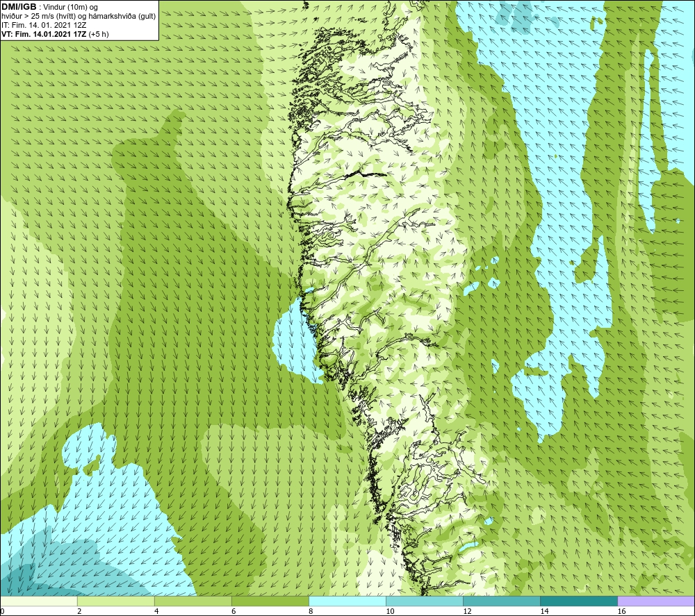Click the scale label '14'
The image size is (695, 616).
pyautogui.click(x=544, y=611)
